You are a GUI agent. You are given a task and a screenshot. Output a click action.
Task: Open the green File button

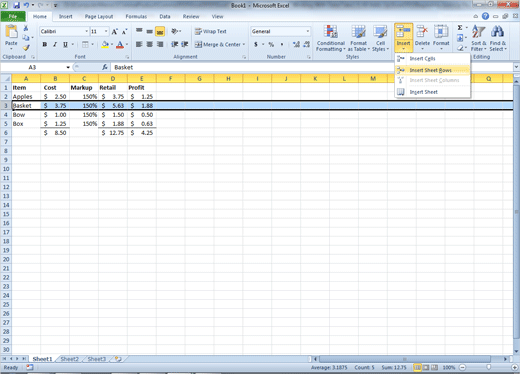point(13,16)
